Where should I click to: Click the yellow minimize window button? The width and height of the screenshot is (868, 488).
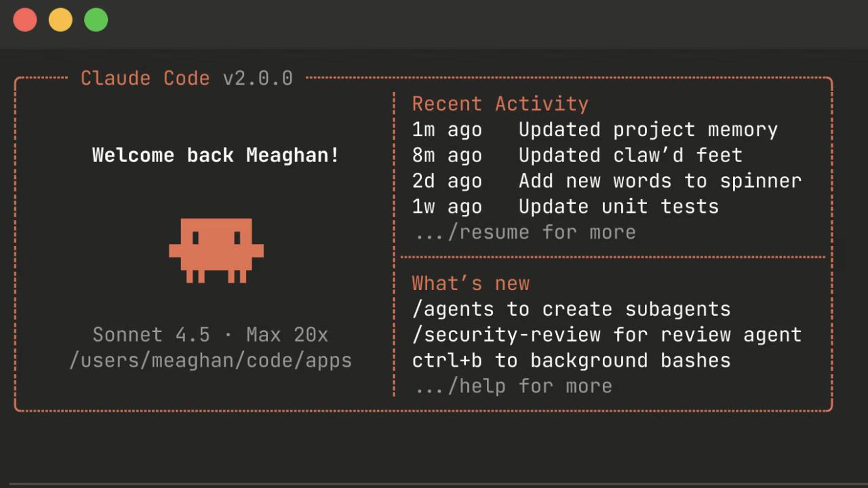tap(60, 20)
